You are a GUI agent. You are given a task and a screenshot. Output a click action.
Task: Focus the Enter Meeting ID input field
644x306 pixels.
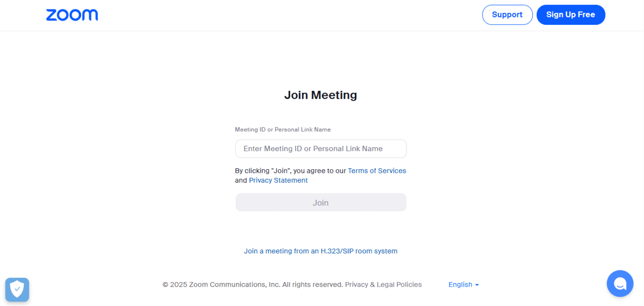(x=321, y=149)
